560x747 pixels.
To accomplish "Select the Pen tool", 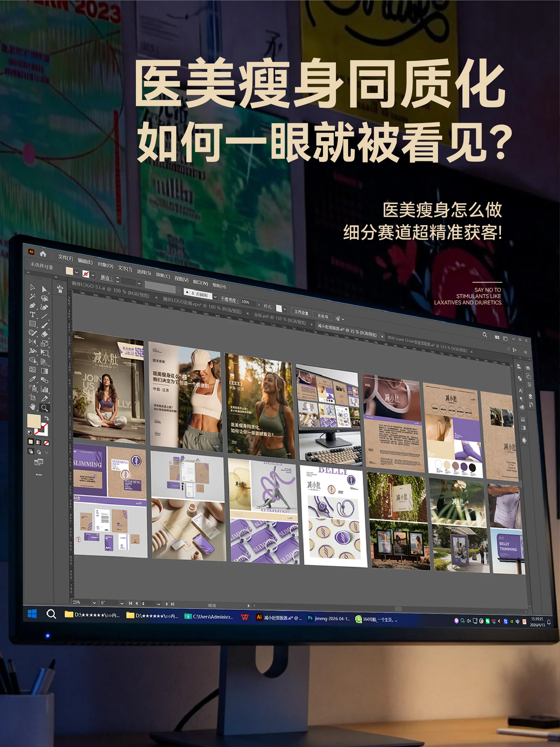I will [x=33, y=305].
